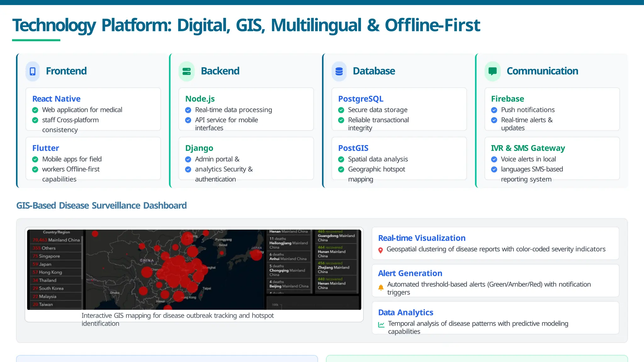
Task: Click the 'Communication' column title
Action: (x=542, y=71)
